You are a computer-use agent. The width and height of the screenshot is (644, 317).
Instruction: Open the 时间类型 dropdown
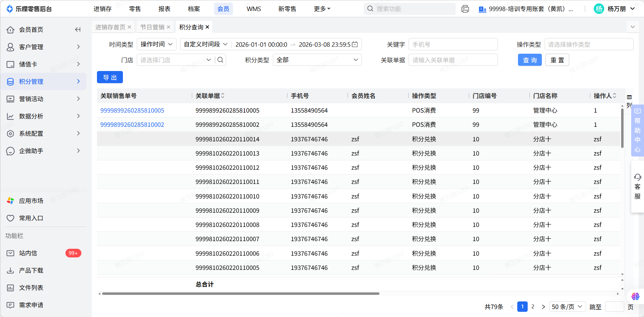tap(156, 44)
